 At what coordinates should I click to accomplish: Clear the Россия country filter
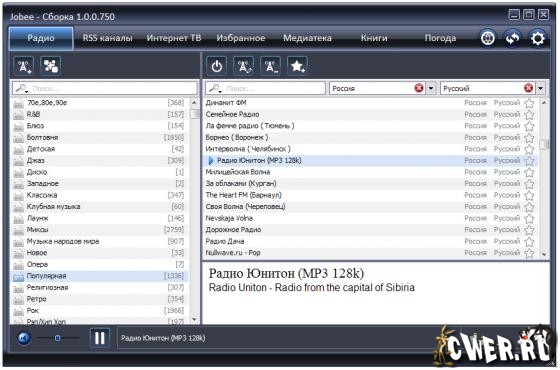[419, 88]
